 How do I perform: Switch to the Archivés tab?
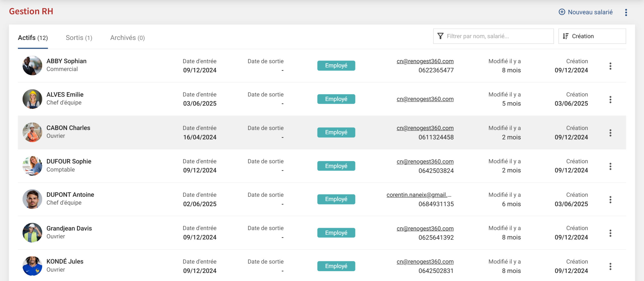tap(127, 38)
